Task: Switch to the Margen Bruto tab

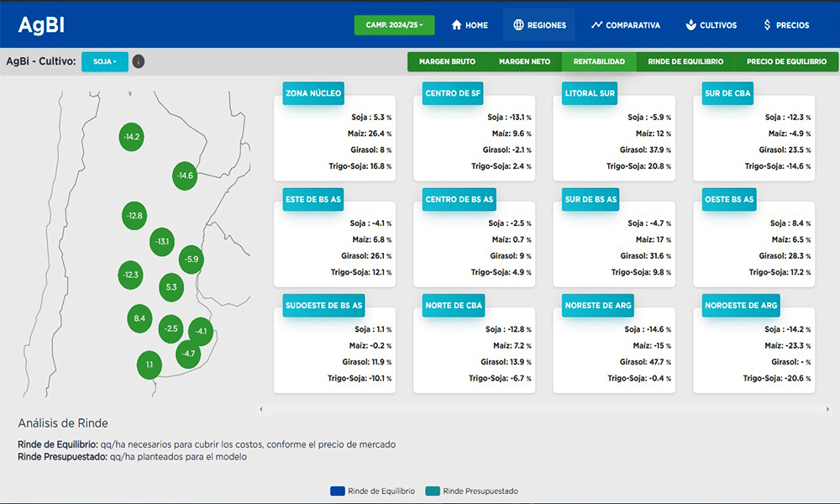Action: click(x=447, y=61)
